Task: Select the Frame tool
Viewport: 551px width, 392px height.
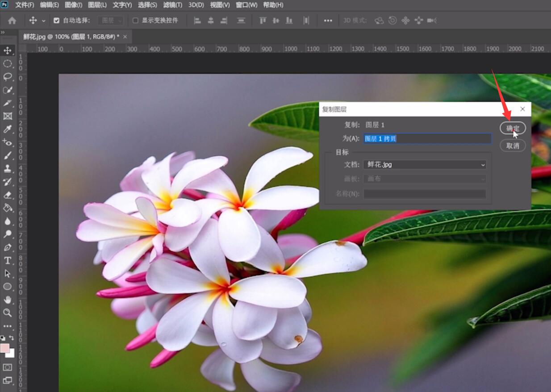Action: [8, 116]
